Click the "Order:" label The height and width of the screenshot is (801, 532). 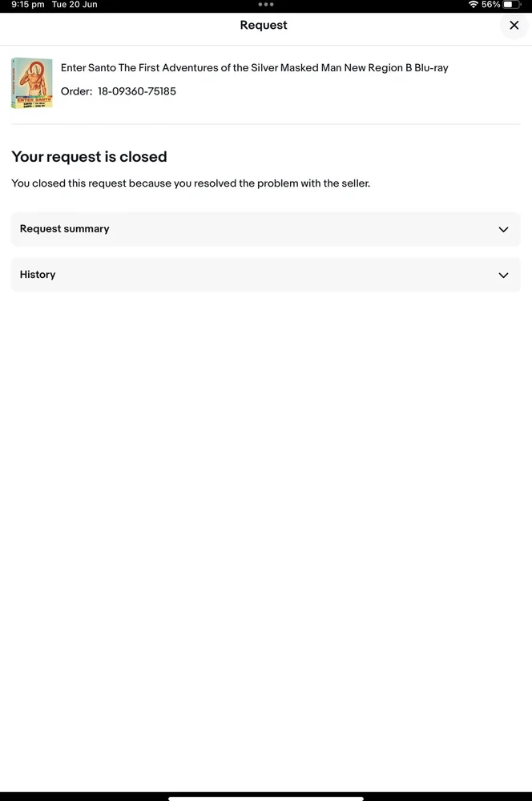point(76,91)
